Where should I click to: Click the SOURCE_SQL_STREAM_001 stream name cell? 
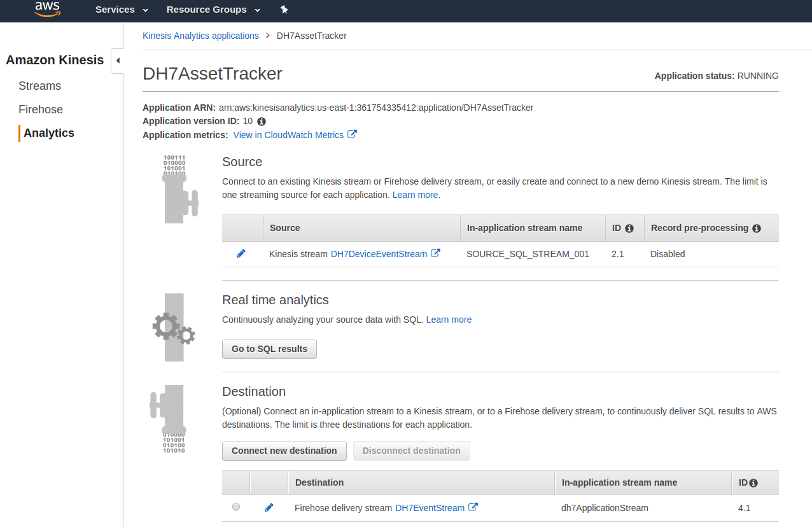point(528,254)
